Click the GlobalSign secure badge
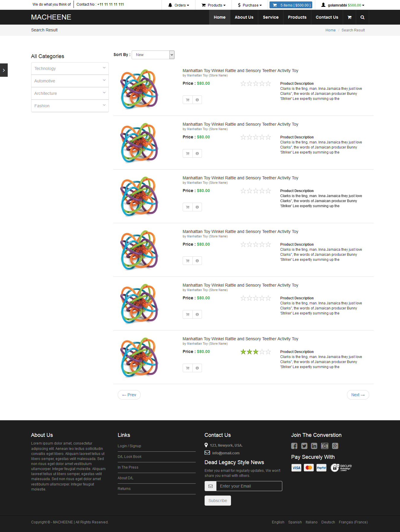This screenshot has height=532, width=400. (x=341, y=468)
